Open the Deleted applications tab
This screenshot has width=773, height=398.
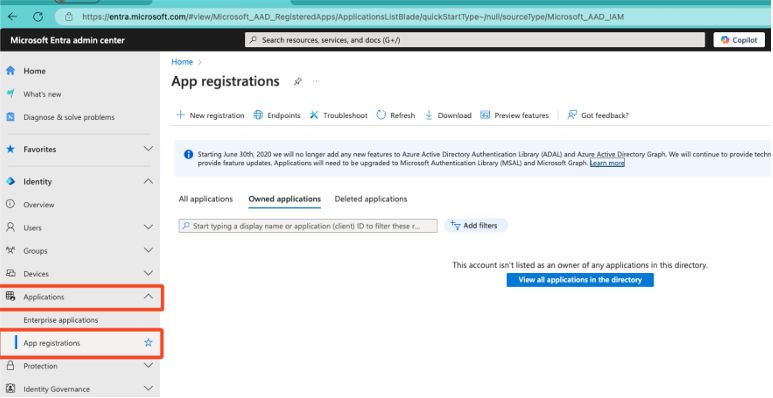click(x=371, y=199)
